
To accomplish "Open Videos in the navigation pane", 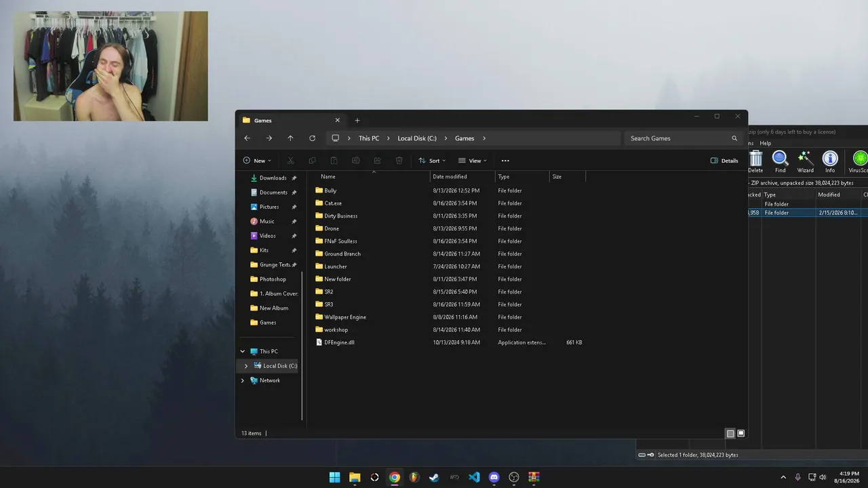I will (267, 236).
